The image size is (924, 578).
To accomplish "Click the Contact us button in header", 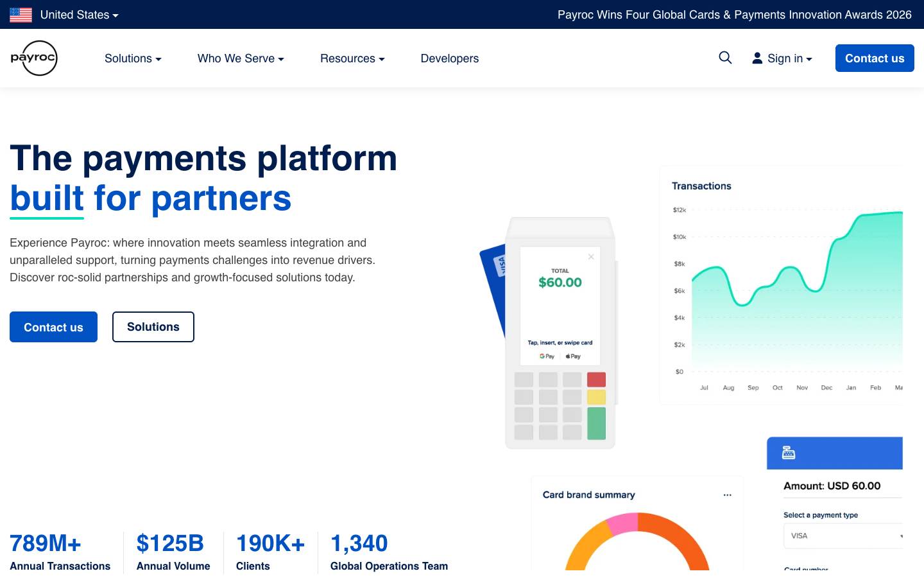I will [x=875, y=58].
